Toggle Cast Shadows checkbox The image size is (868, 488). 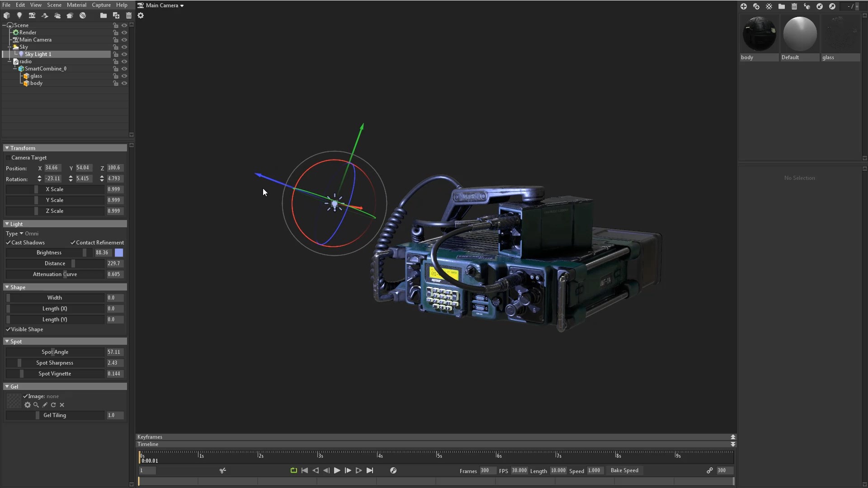(9, 243)
